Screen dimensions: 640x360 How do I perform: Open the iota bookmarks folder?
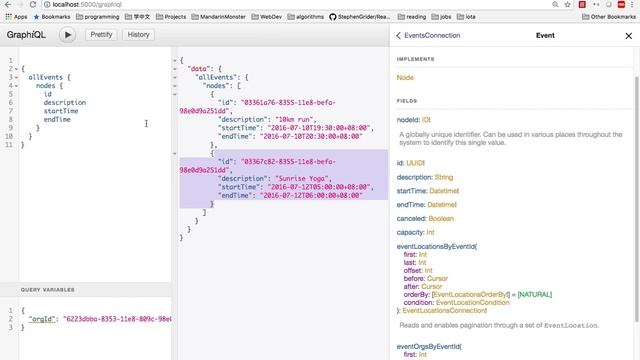[x=466, y=17]
